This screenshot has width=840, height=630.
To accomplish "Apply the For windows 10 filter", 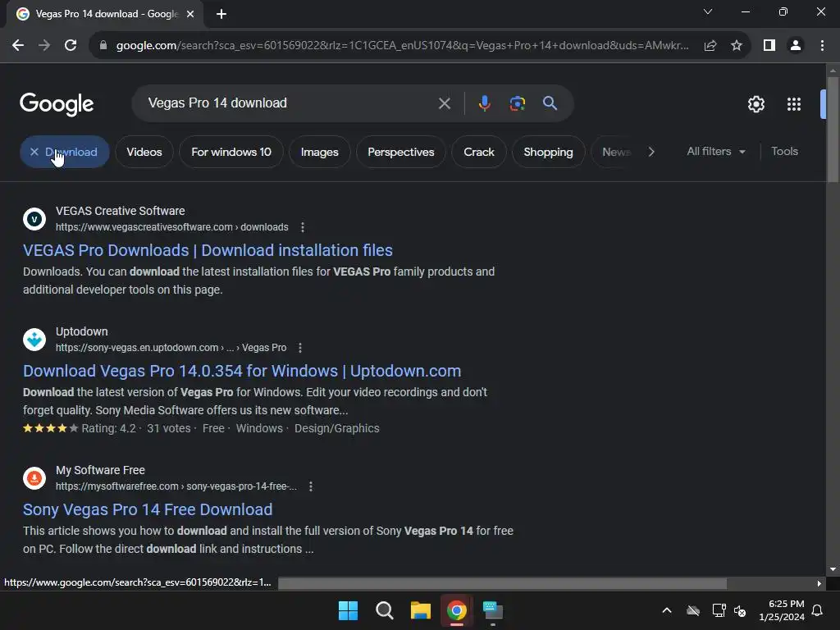I will point(231,152).
